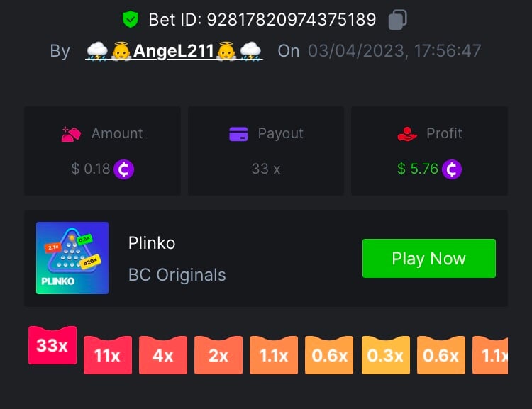Click the currency coin beside $ 5.76
The width and height of the screenshot is (532, 409).
click(452, 169)
